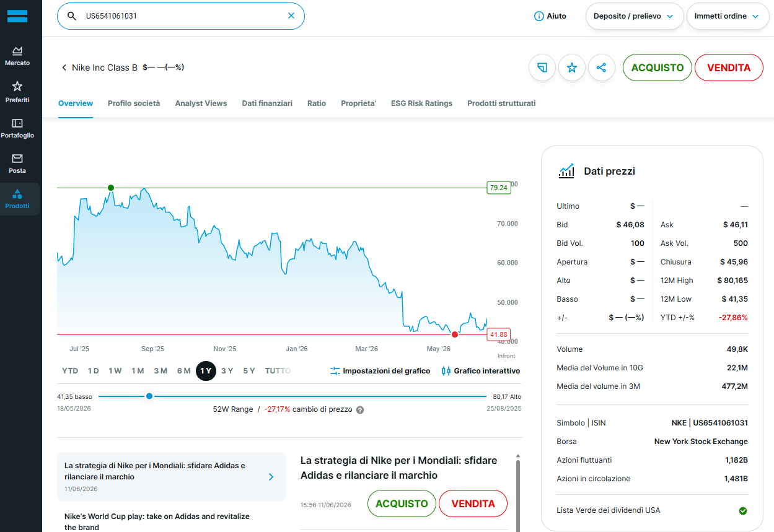Viewport: 774px width, 532px height.
Task: Open first news item chevron arrow
Action: 271,477
